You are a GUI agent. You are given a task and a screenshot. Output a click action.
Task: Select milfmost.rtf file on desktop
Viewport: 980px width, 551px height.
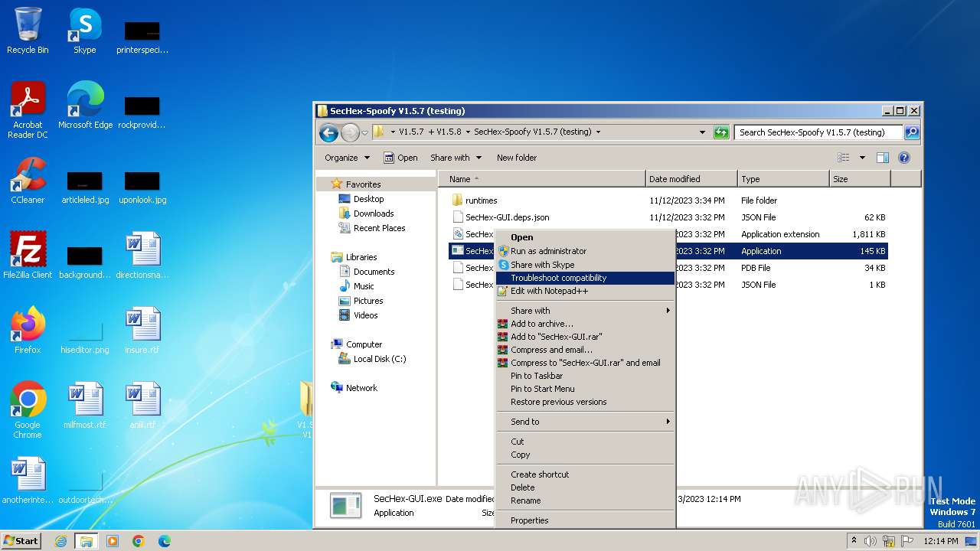85,406
